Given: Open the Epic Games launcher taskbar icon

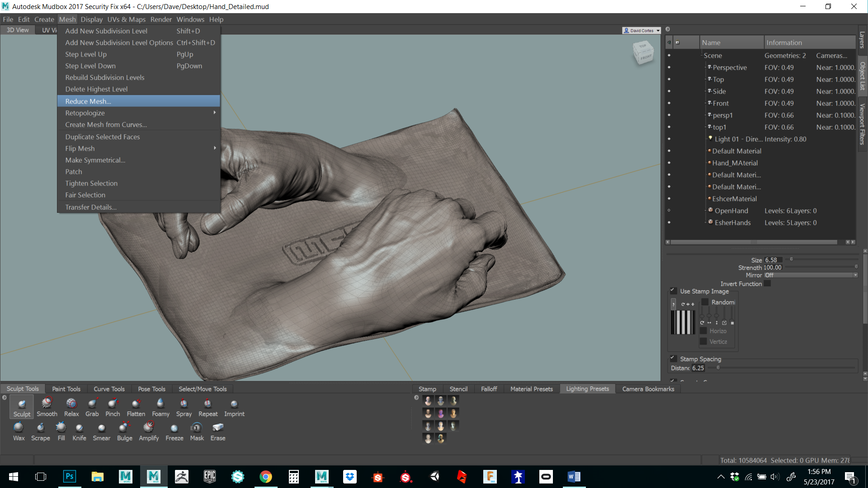Looking at the screenshot, I should (x=210, y=476).
